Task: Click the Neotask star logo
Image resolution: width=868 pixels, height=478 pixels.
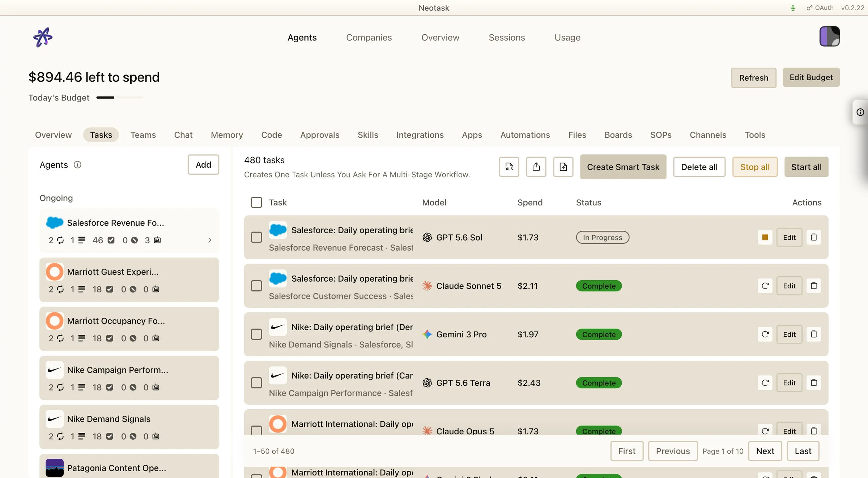Action: click(x=43, y=37)
